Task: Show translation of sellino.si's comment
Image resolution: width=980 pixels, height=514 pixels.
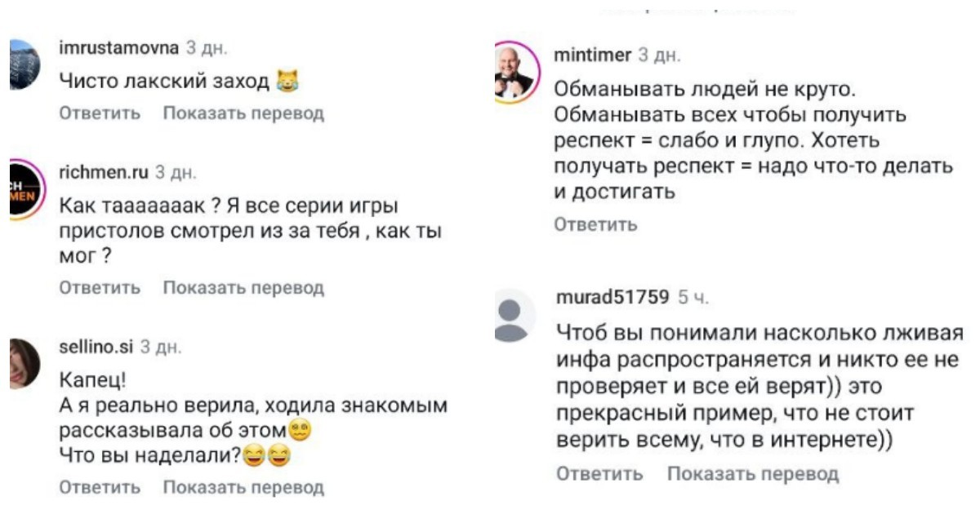Action: click(243, 488)
